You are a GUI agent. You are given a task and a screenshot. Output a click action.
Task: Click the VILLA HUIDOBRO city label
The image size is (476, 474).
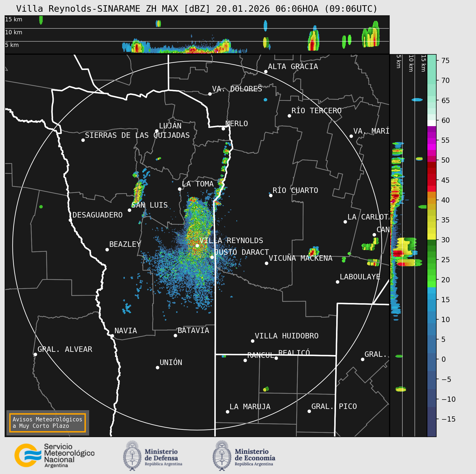287,336
